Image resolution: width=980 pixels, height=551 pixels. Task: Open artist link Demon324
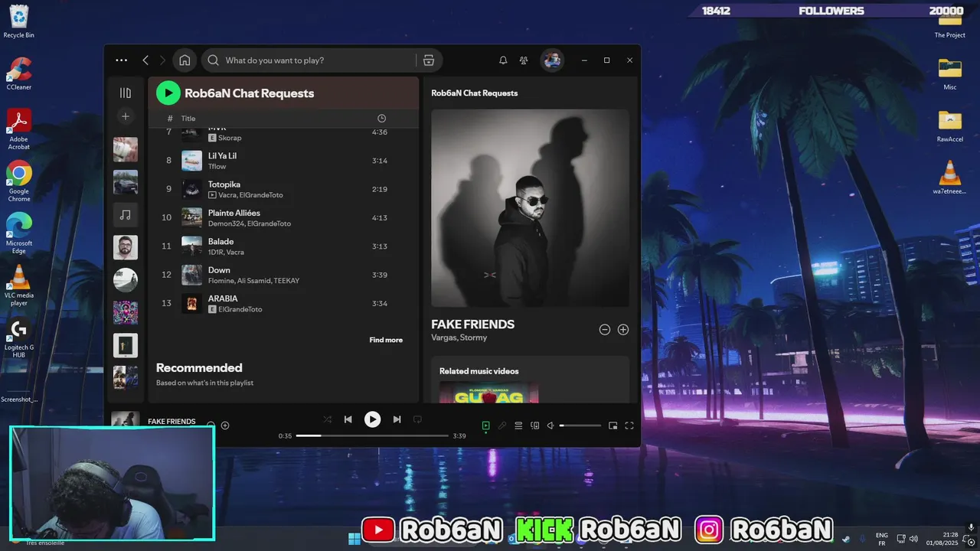[223, 223]
